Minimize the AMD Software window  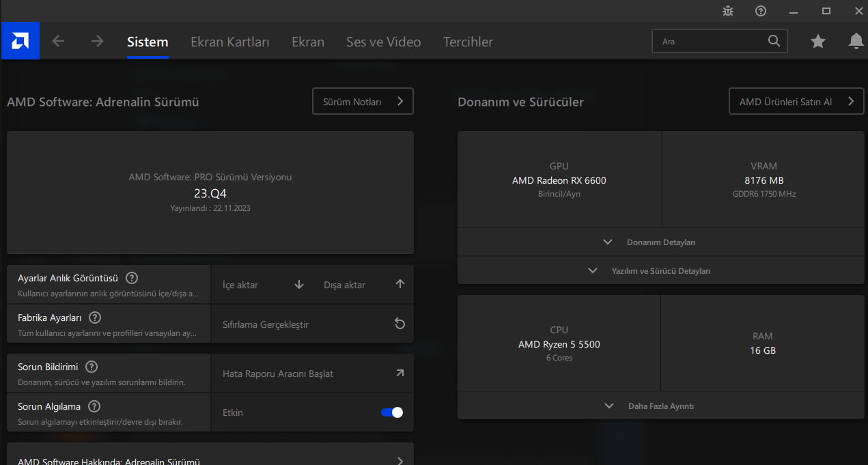(x=794, y=11)
